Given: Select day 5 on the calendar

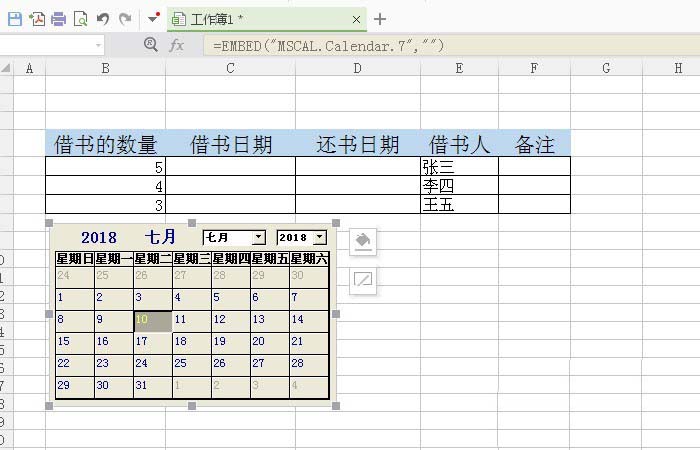Looking at the screenshot, I should 230,299.
